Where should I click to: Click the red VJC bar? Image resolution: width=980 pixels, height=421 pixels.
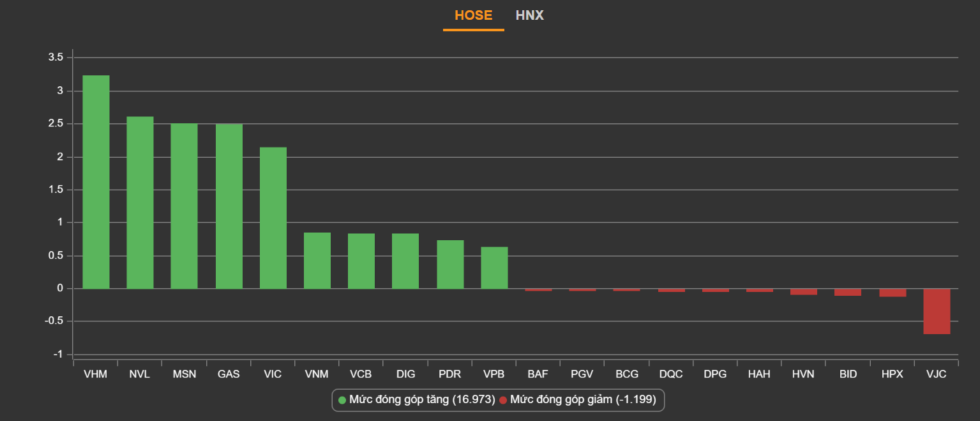tap(937, 311)
